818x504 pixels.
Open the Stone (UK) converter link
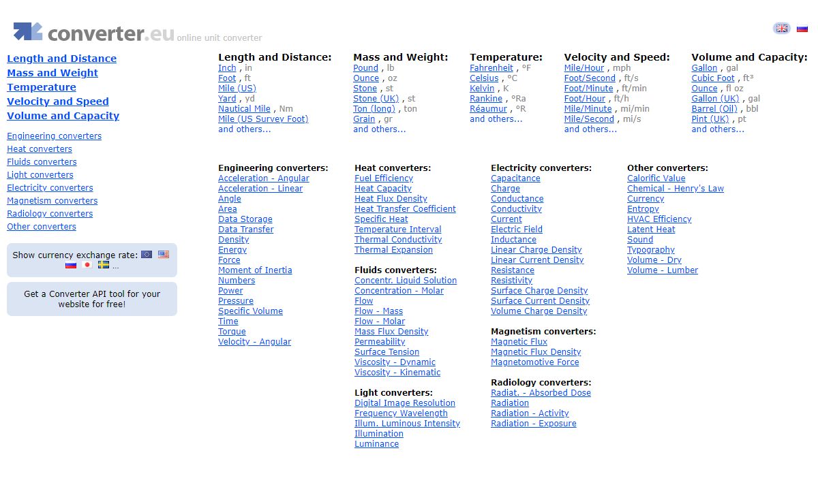376,99
